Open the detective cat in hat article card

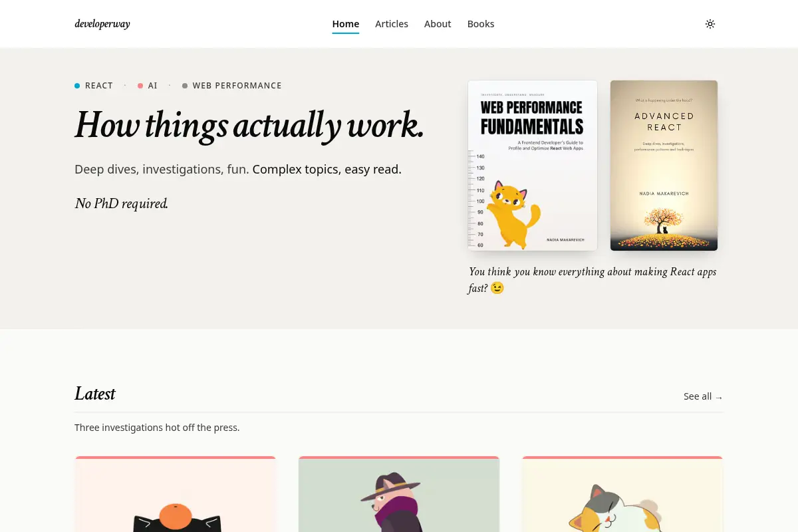(x=399, y=495)
